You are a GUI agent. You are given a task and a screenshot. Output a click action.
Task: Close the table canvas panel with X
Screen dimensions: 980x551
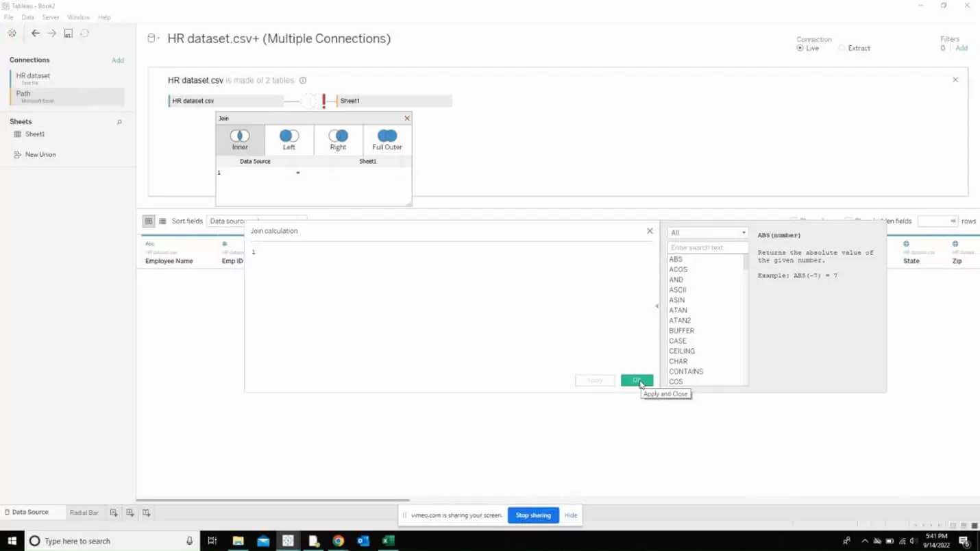[x=955, y=80]
